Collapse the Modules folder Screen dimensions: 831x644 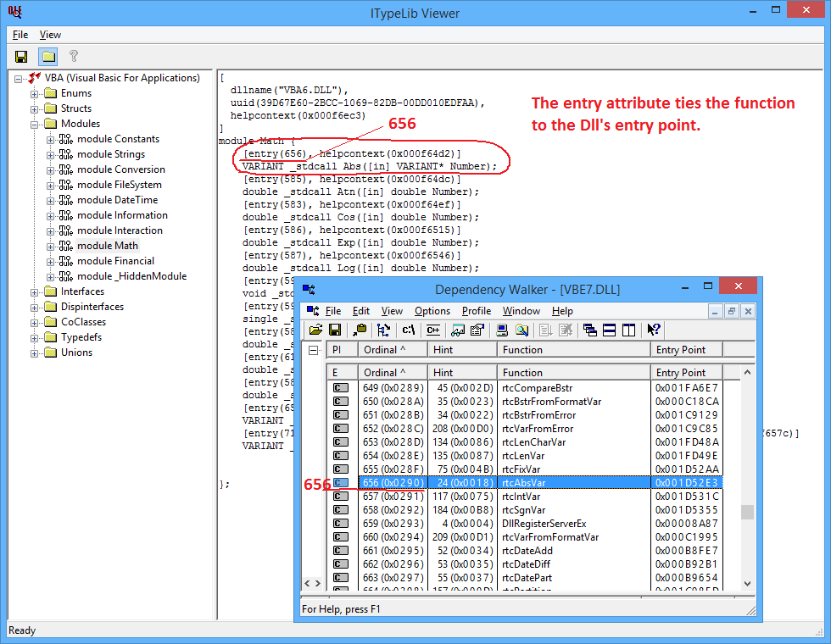pyautogui.click(x=35, y=125)
